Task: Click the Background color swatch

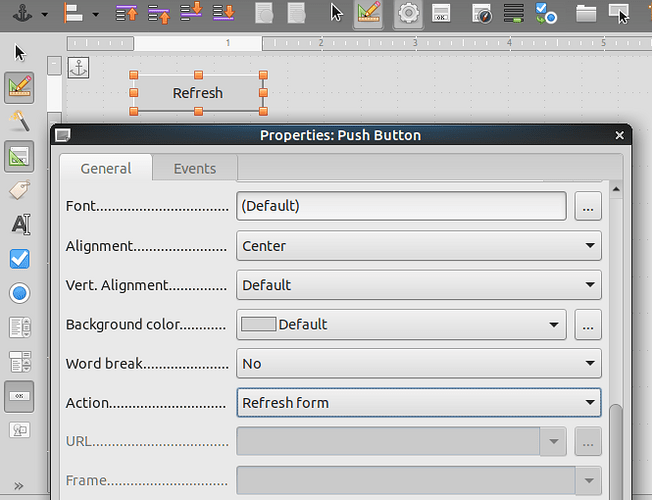Action: click(258, 324)
